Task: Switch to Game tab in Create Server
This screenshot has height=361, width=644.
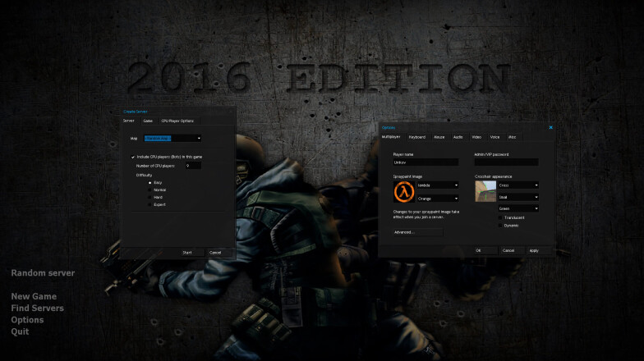Action: (148, 121)
